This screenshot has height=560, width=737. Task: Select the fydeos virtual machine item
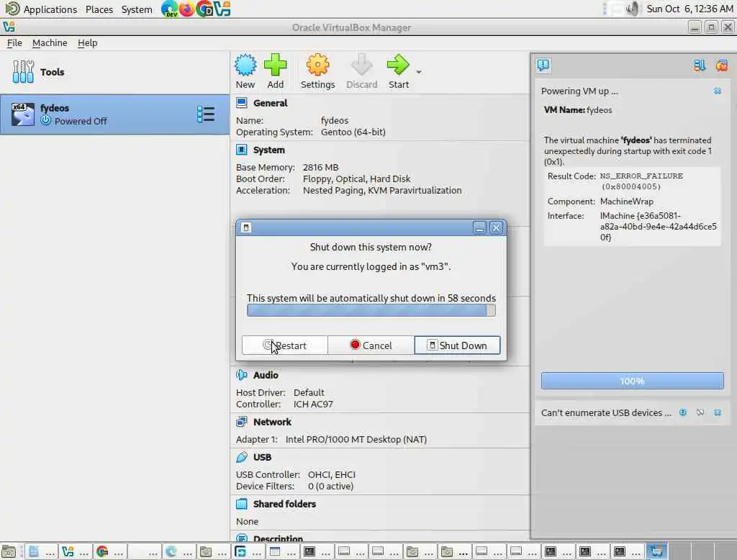click(x=114, y=114)
